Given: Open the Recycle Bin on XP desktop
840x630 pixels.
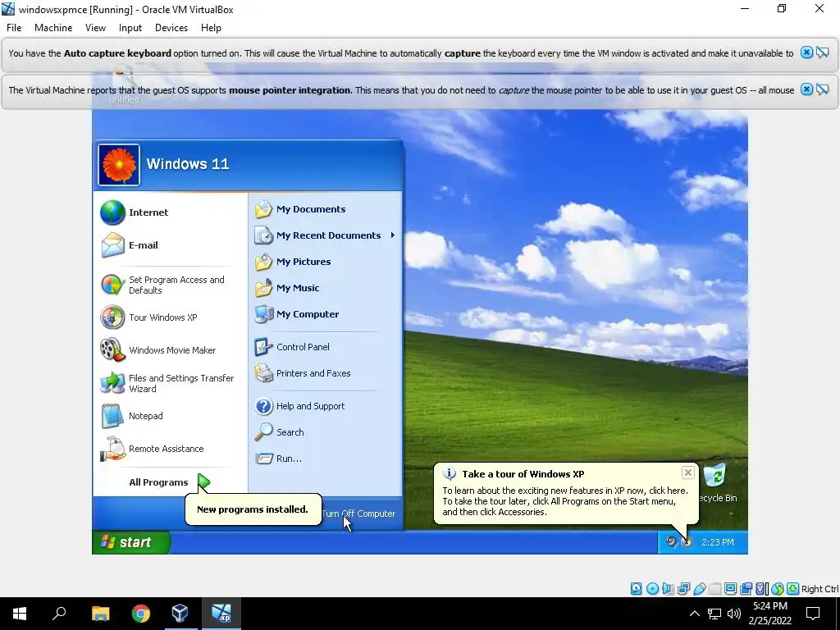Looking at the screenshot, I should click(716, 483).
